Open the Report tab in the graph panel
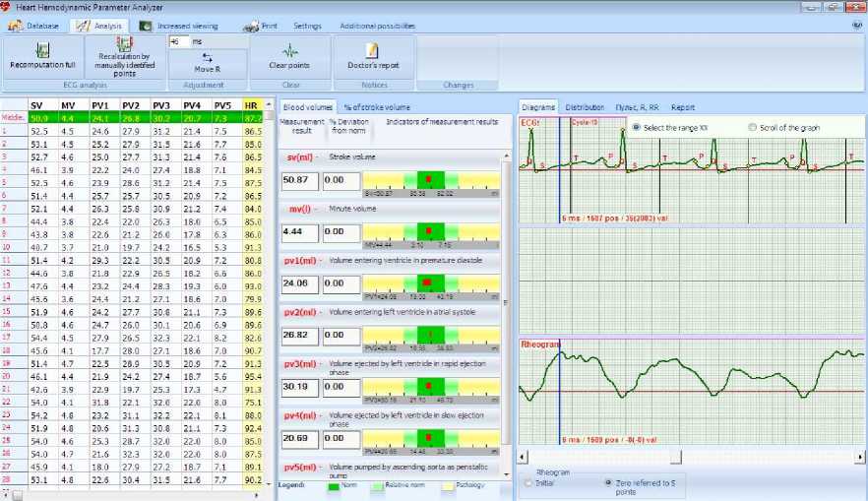This screenshot has width=868, height=501. (683, 106)
